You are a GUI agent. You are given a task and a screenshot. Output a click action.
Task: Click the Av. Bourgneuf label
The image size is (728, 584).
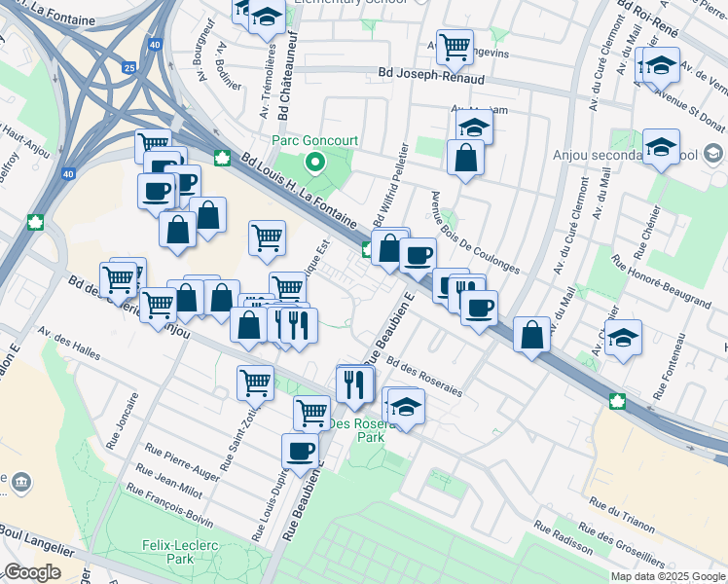click(206, 51)
